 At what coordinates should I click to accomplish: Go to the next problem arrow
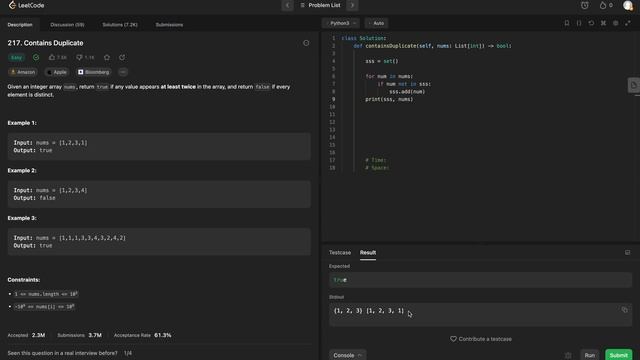pos(352,5)
